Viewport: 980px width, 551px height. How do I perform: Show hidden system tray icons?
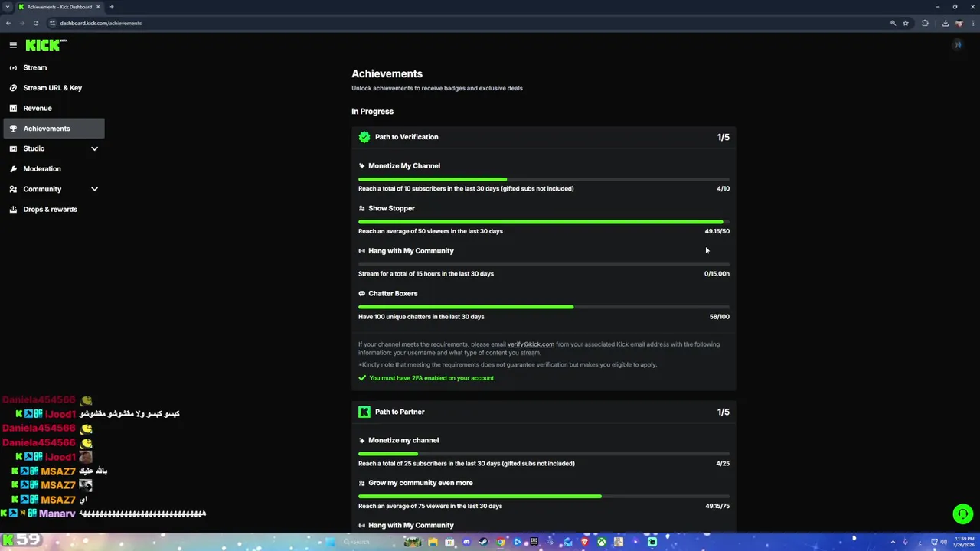(x=893, y=542)
